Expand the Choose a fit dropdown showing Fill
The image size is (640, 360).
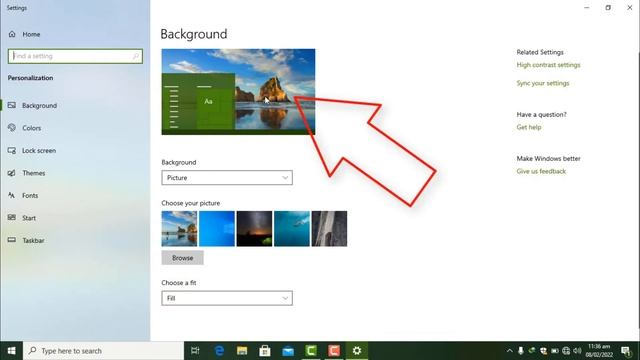coord(227,298)
